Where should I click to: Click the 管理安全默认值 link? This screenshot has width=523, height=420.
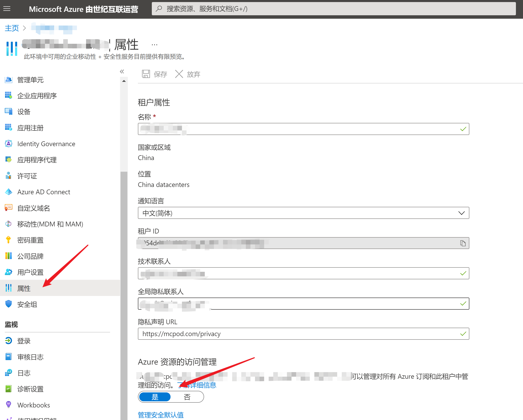[x=160, y=415]
